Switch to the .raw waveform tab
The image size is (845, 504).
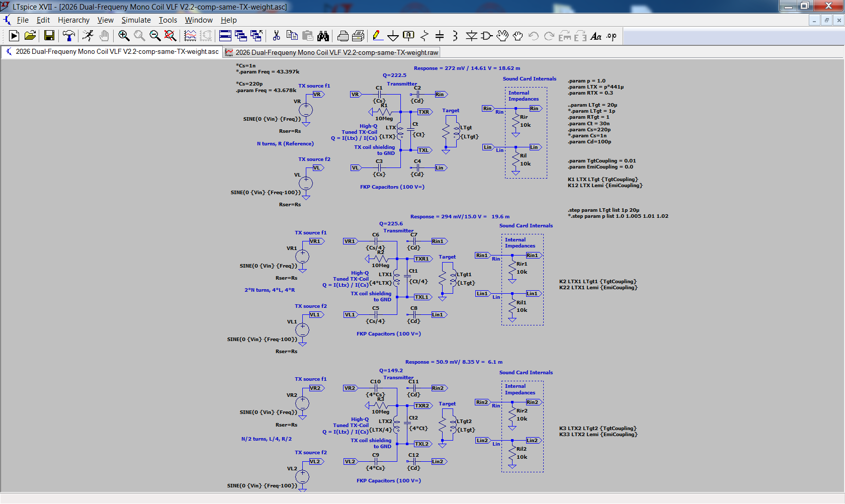332,52
